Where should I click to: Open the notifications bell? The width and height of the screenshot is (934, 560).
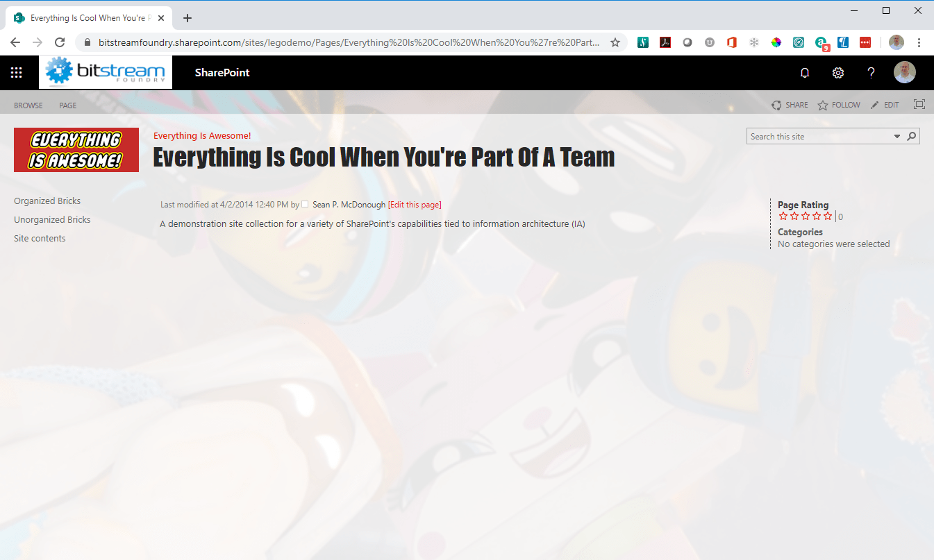click(x=805, y=73)
